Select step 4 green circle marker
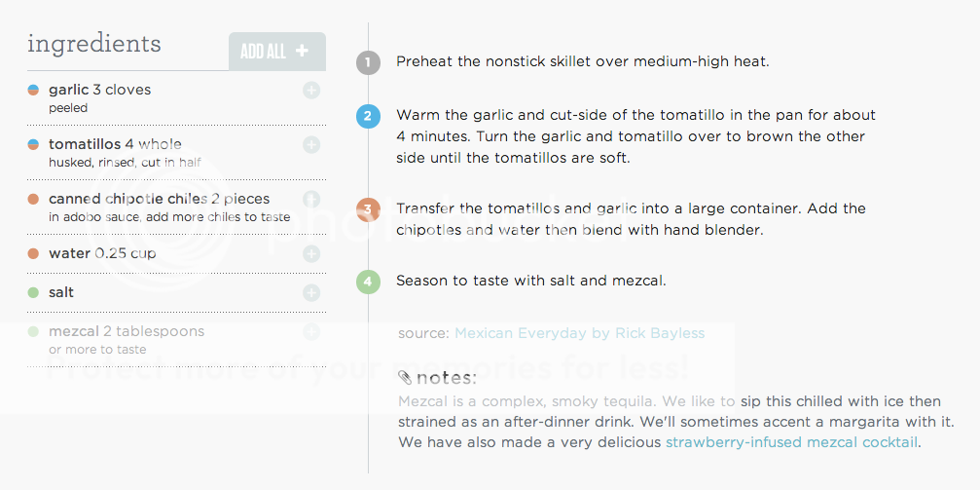The width and height of the screenshot is (980, 490). coord(368,281)
